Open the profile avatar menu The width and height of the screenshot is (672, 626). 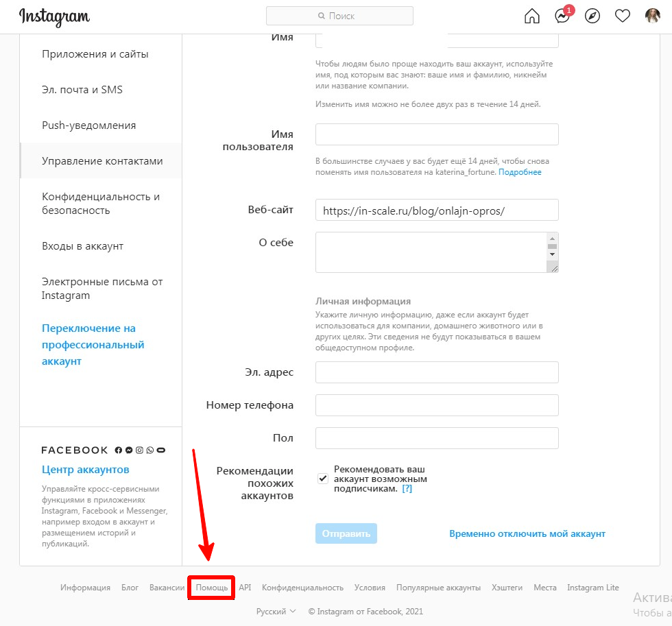[653, 16]
